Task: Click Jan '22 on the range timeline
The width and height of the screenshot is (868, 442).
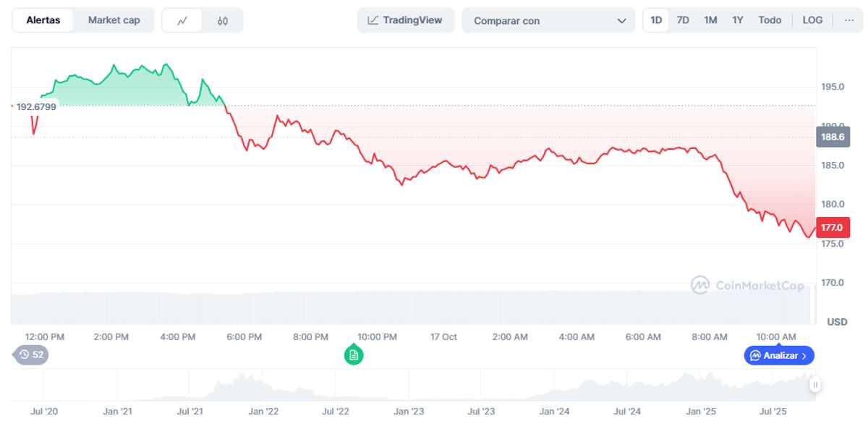Action: click(x=263, y=411)
